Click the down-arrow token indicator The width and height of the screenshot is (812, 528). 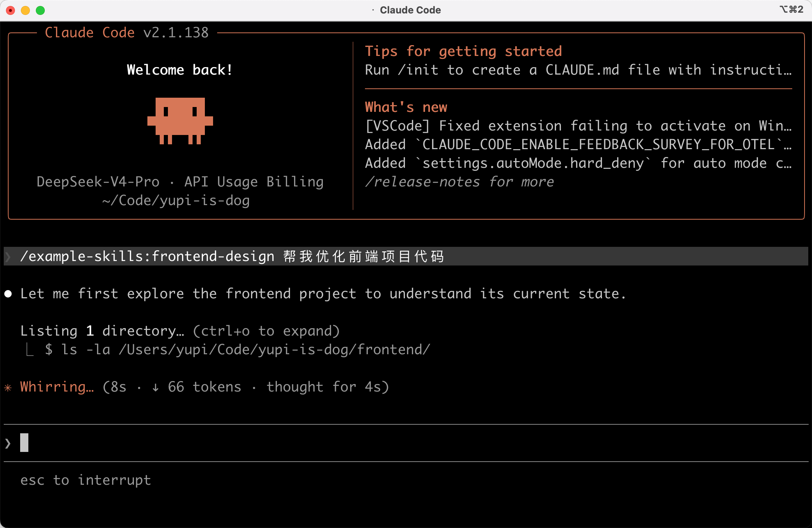(155, 387)
